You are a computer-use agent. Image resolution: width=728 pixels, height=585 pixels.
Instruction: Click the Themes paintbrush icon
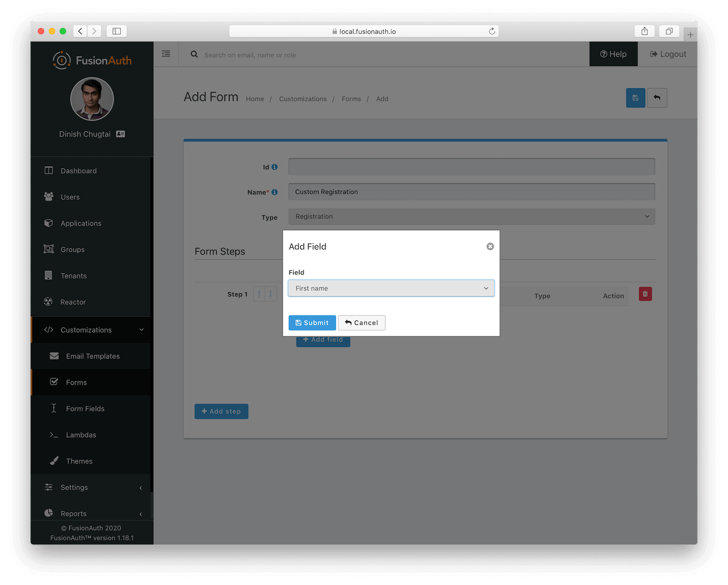54,460
